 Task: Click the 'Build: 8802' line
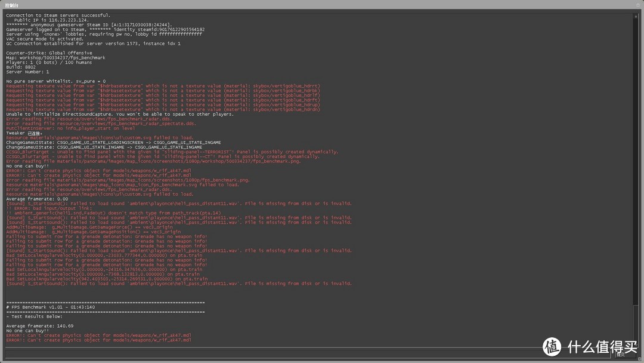[x=21, y=67]
